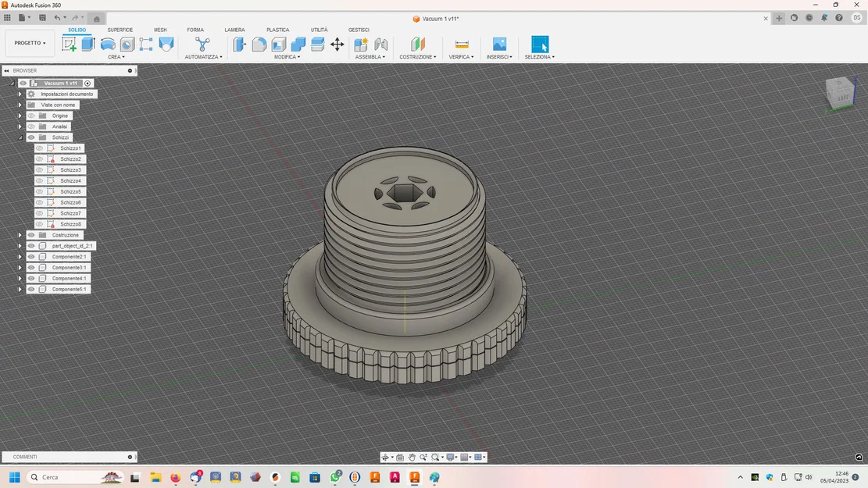Image resolution: width=868 pixels, height=488 pixels.
Task: Switch to the LAMIERA tab
Action: [x=234, y=30]
